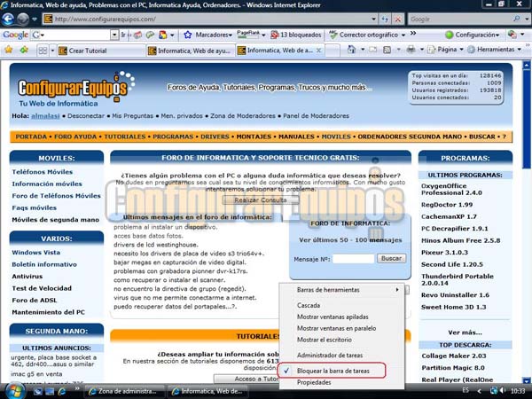Select Mostrar el escritorio
The height and width of the screenshot is (399, 532).
pyautogui.click(x=324, y=340)
